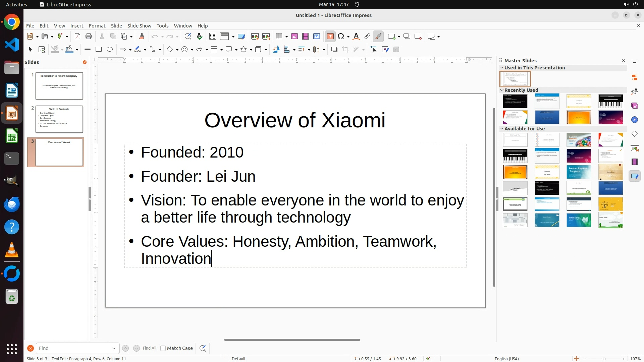Open Thunderbird from the Ubuntu dock
Viewport: 644px width, 362px height.
click(x=12, y=204)
